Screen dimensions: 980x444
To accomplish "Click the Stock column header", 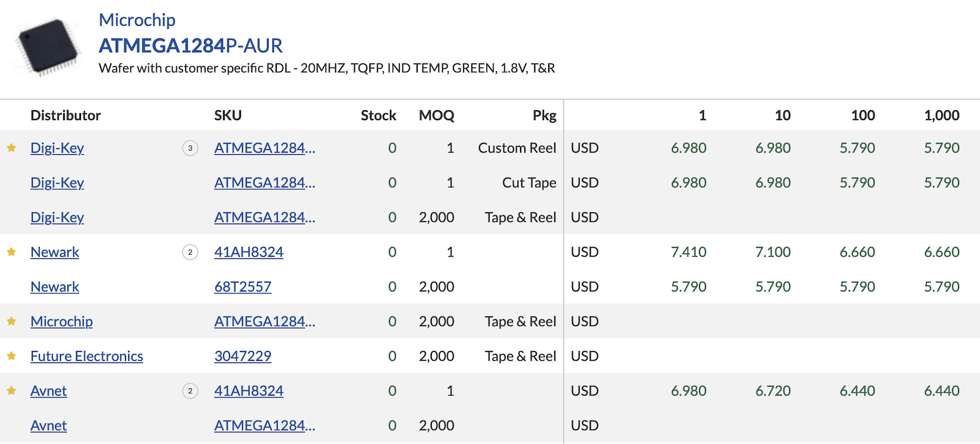I will 379,115.
